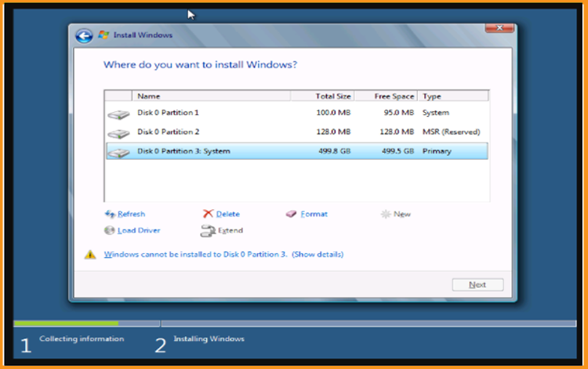Click the 'System' type cell of Partition 1
The image size is (588, 369).
pos(435,113)
